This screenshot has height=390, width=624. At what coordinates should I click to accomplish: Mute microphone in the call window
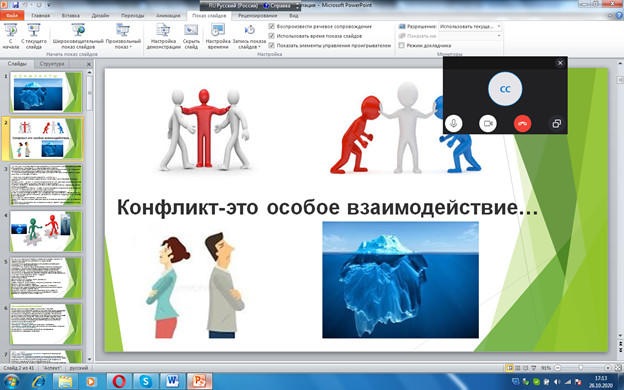pos(453,123)
